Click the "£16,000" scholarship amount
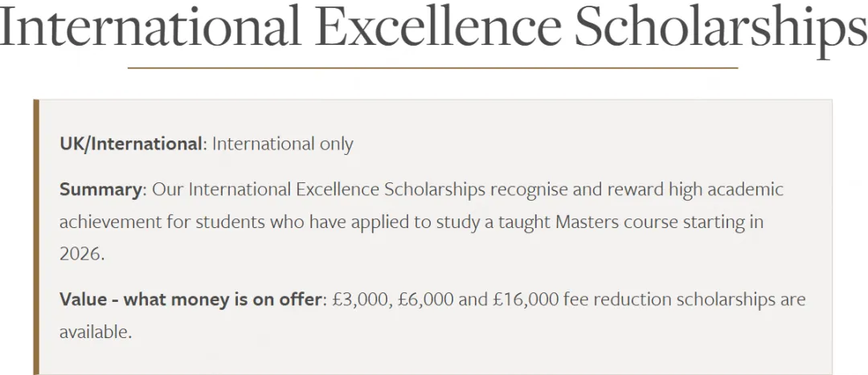The height and width of the screenshot is (375, 868). pos(526,300)
